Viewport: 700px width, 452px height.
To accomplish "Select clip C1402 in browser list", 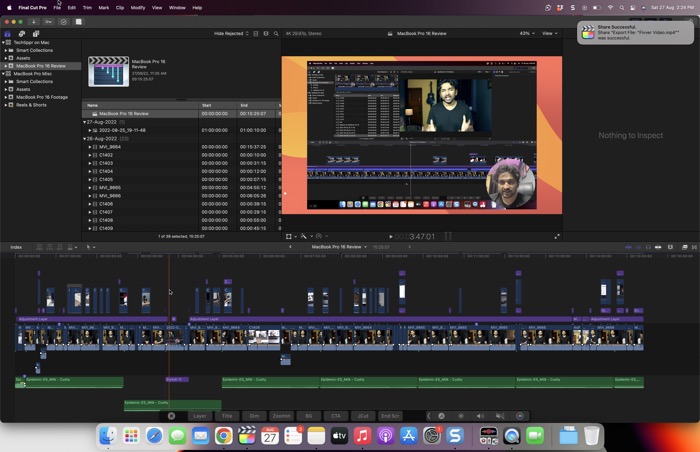I will (x=182, y=155).
